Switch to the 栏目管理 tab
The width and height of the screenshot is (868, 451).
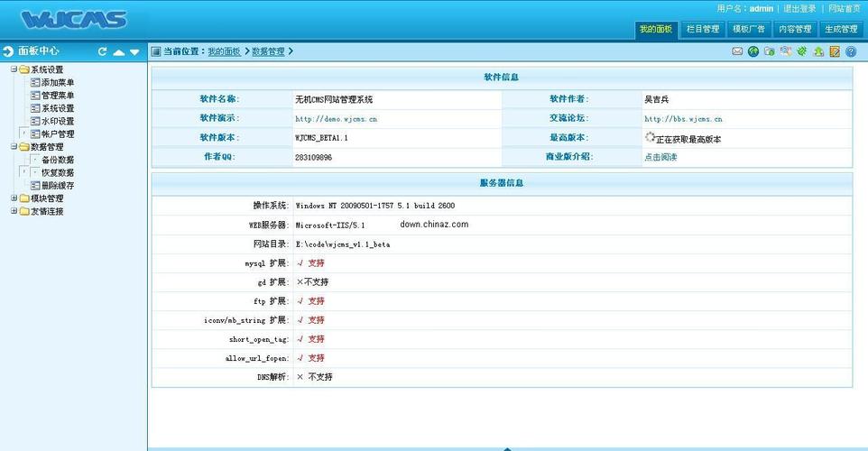tap(703, 29)
